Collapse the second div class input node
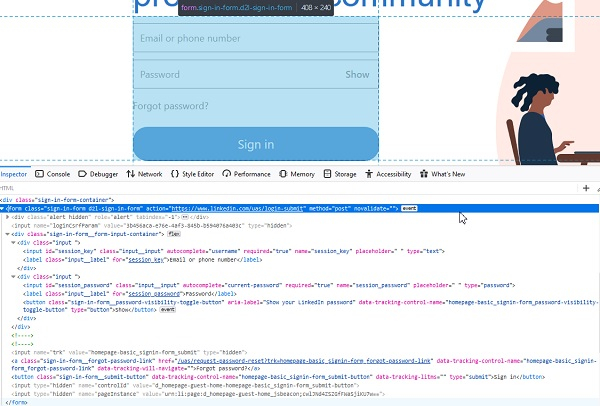 (13, 277)
